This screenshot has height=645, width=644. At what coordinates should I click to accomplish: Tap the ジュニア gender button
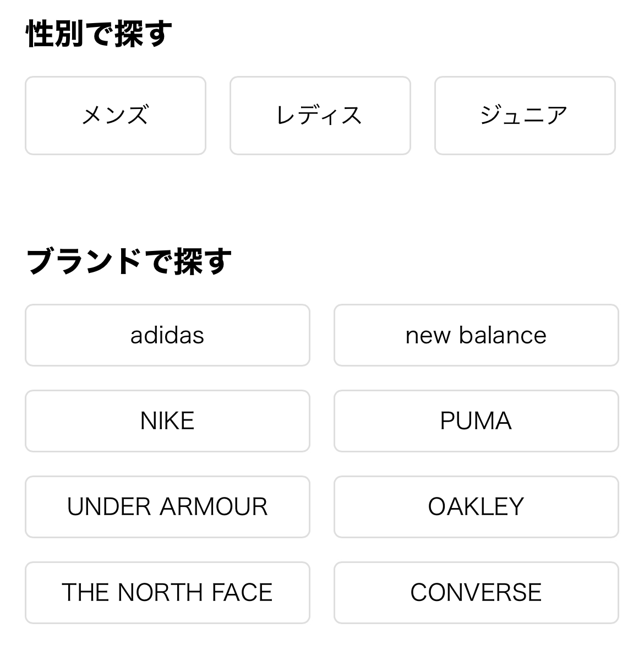click(525, 116)
